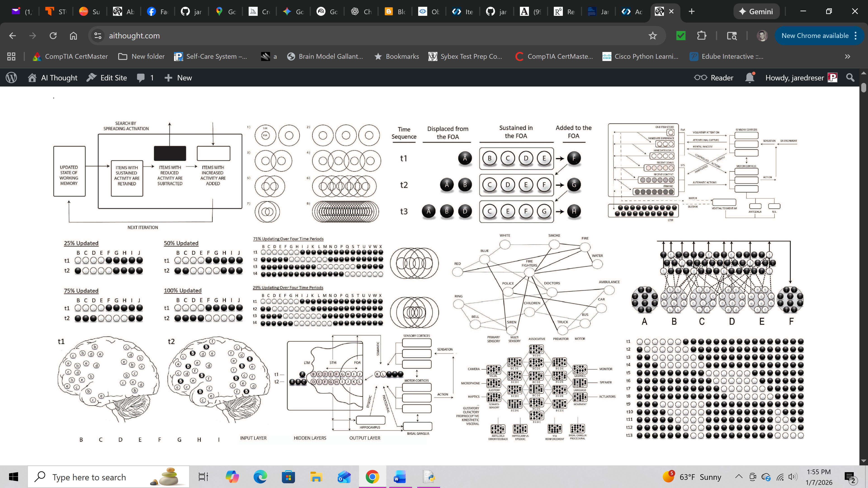The width and height of the screenshot is (868, 488).
Task: Click the taskbar search box
Action: (108, 477)
